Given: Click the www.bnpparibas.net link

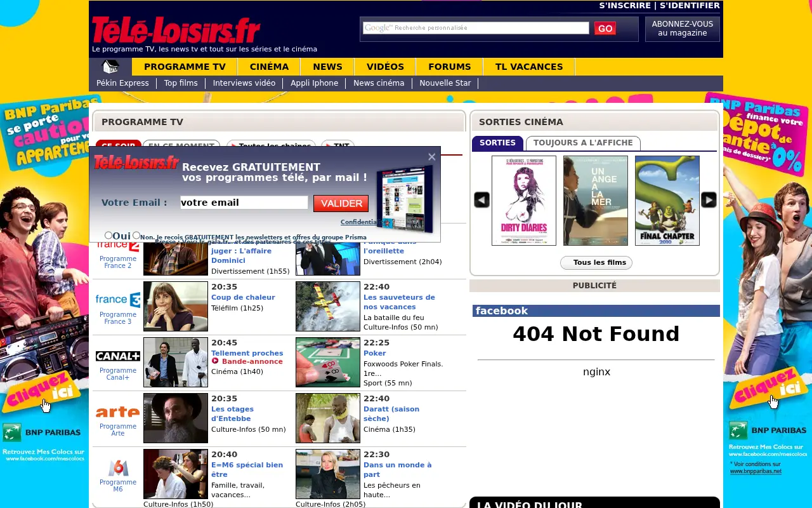Looking at the screenshot, I should point(756,471).
